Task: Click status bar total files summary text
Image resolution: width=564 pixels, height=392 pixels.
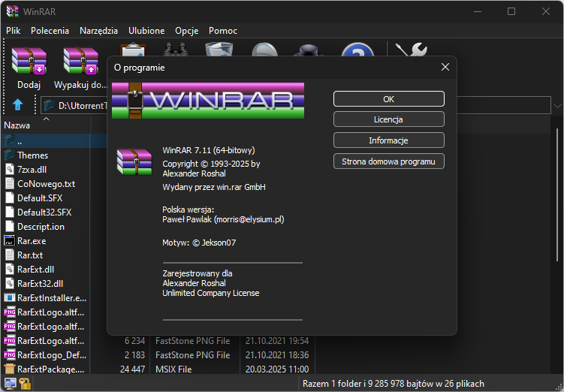Action: click(393, 384)
